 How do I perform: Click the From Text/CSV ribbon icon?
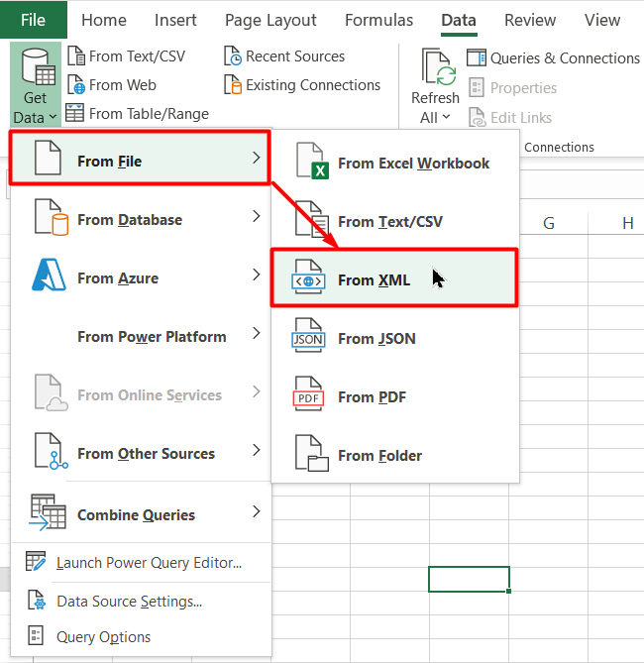(76, 55)
